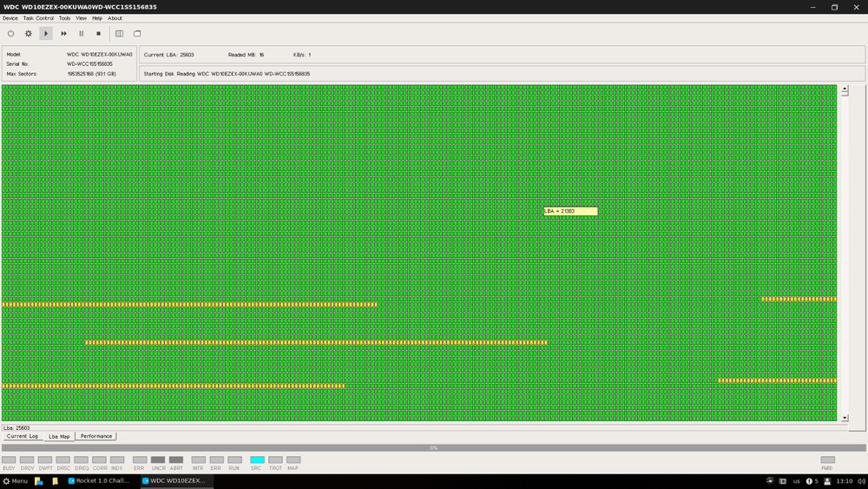This screenshot has height=489, width=868.
Task: Click the Readed MB: 16 readout
Action: coord(246,55)
